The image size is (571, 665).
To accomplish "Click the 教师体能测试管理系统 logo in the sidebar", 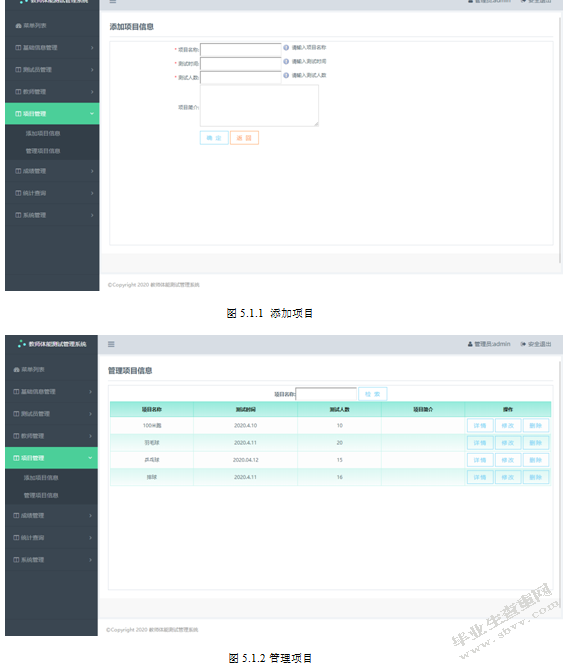I will coord(52,344).
